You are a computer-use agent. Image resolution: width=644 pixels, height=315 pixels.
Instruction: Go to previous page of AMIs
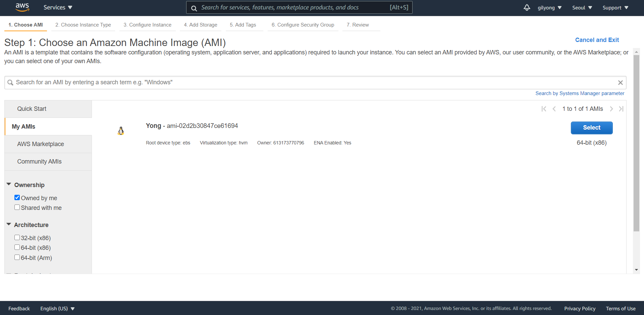coord(554,109)
